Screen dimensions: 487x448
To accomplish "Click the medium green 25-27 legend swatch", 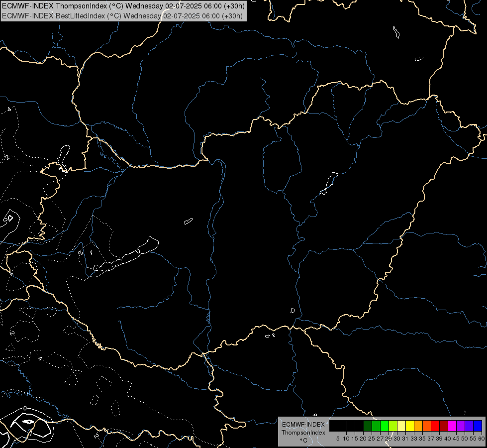I will click(x=376, y=426).
